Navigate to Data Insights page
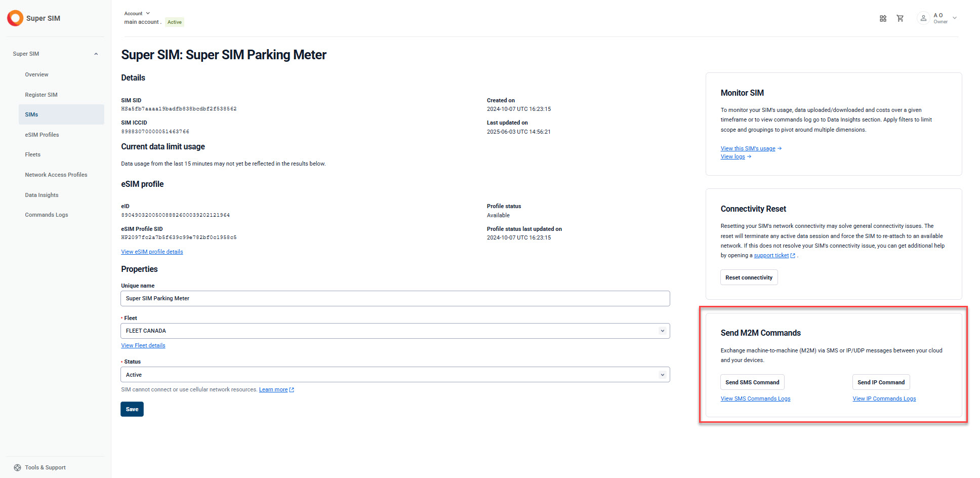Image resolution: width=980 pixels, height=478 pixels. click(x=42, y=195)
